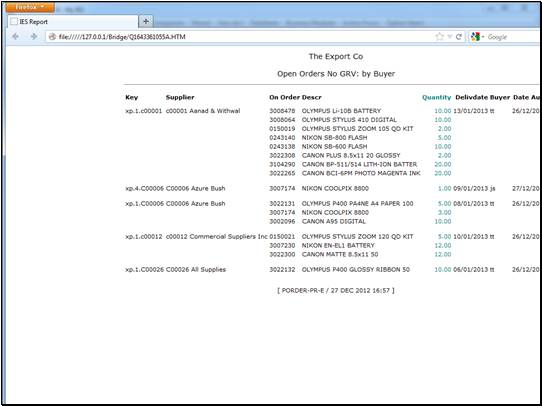Open the orange Firefox menu button
The image size is (542, 406).
click(30, 7)
